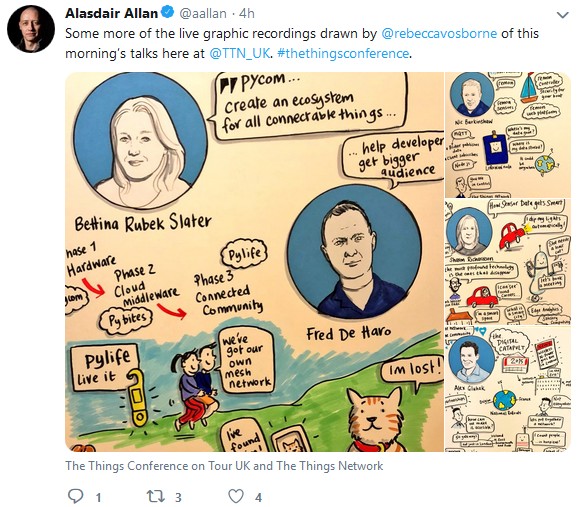Click the blue verified badge
The image size is (583, 507).
(x=167, y=13)
